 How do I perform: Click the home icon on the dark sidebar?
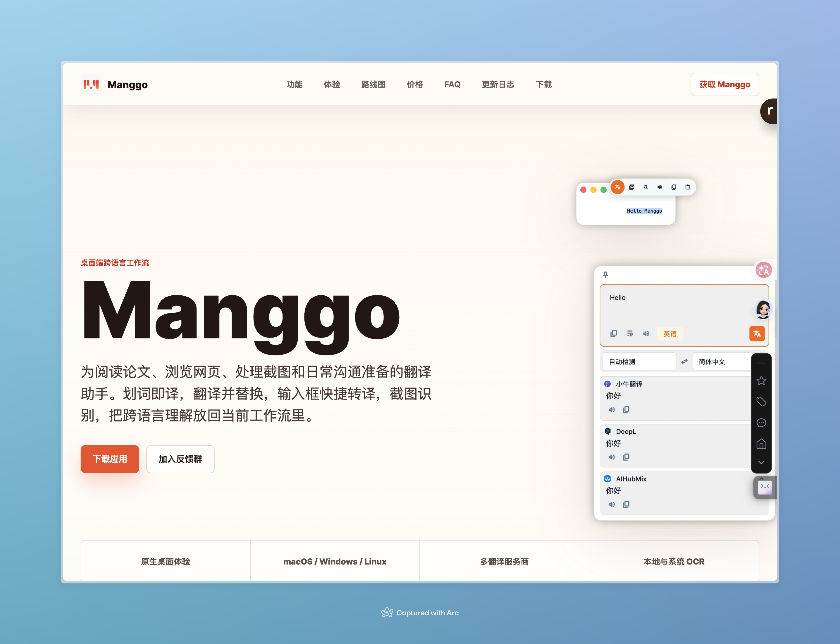761,444
